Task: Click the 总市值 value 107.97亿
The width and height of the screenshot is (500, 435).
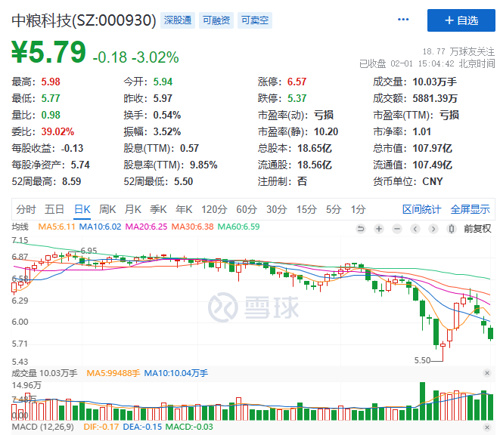Action: click(x=432, y=148)
